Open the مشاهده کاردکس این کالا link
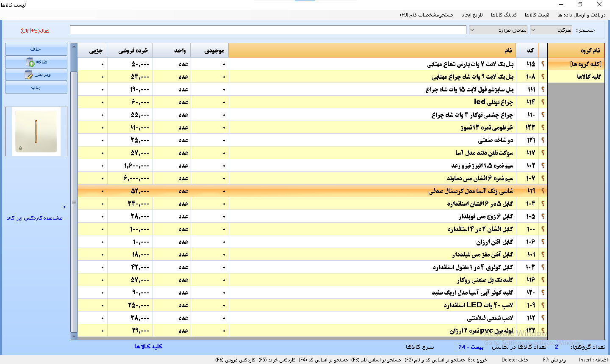 coord(35,218)
